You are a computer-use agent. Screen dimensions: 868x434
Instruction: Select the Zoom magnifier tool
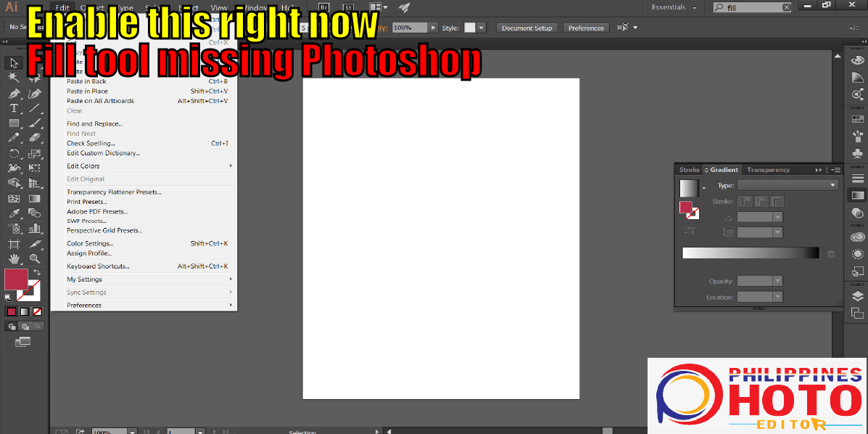[x=34, y=258]
